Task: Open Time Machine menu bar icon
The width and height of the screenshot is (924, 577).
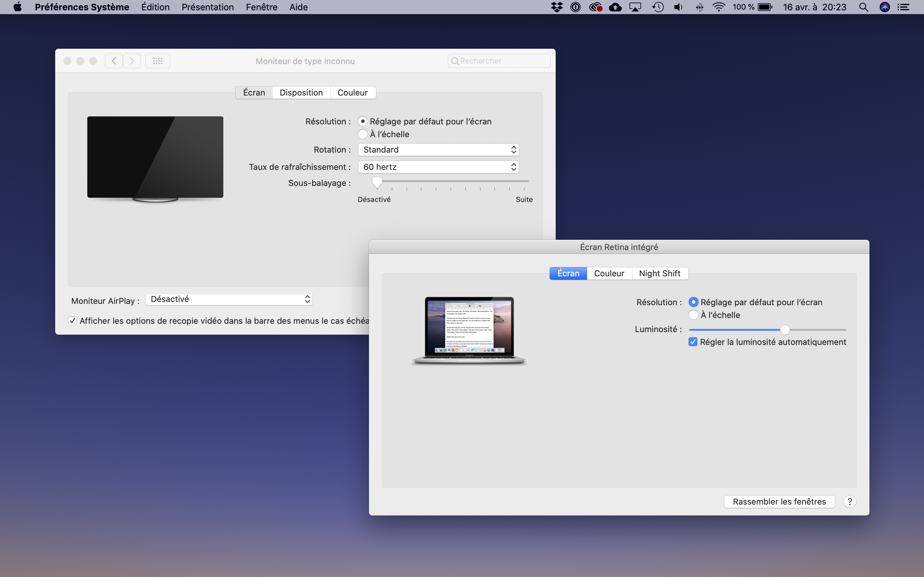Action: [658, 7]
